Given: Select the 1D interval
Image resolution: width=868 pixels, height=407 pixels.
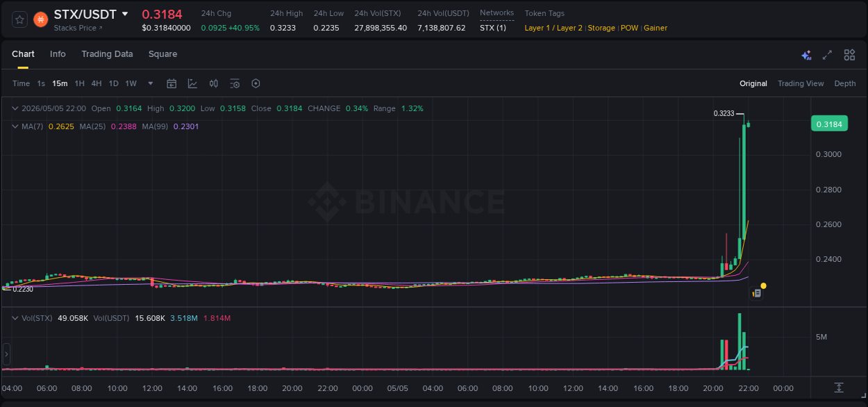Looking at the screenshot, I should [113, 83].
